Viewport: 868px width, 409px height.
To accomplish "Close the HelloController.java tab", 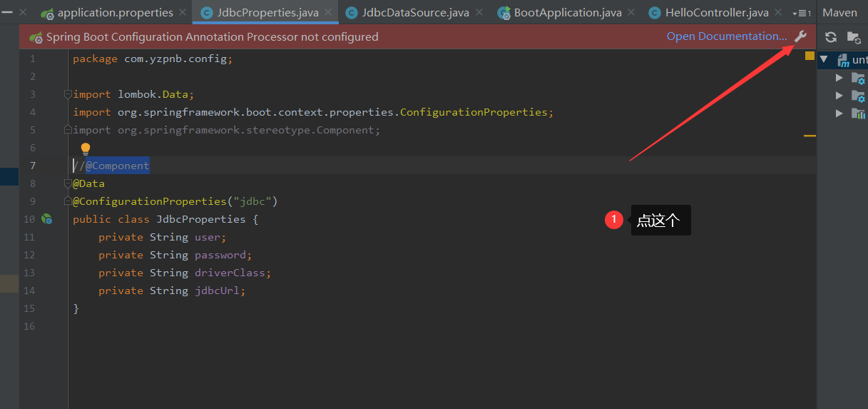I will tap(778, 13).
